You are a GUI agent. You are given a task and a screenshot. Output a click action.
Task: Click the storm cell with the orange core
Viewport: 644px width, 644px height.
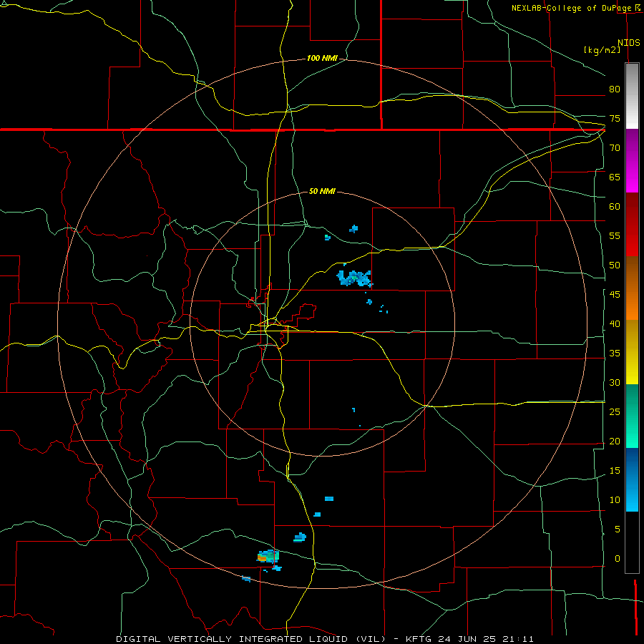pos(268,557)
